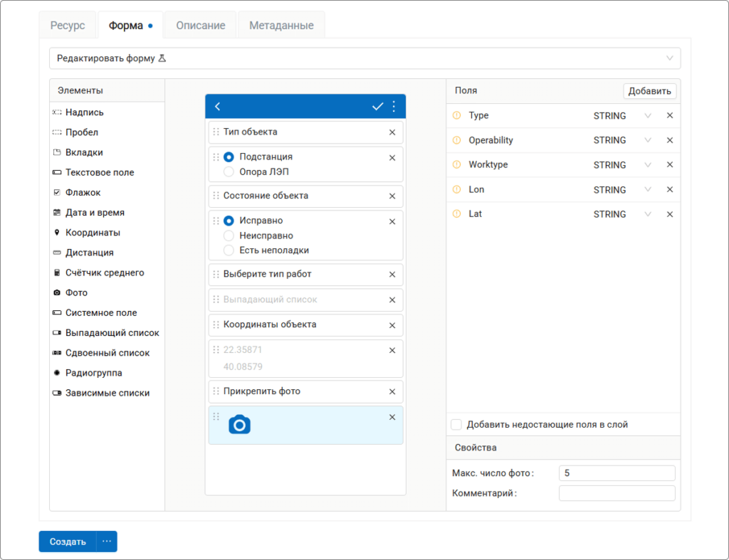Select the Счётчик среднего element icon
The width and height of the screenshot is (729, 560).
click(x=57, y=273)
